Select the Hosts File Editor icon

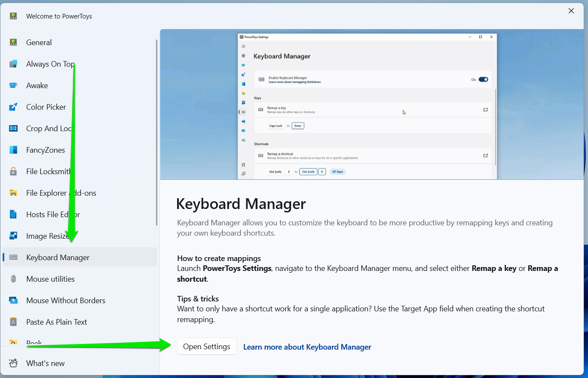pos(13,214)
